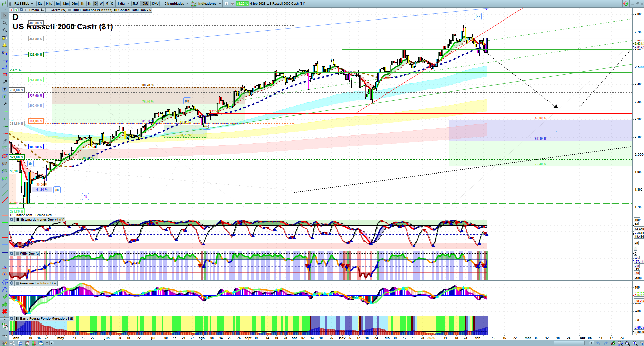Click the scrollbar right arrow
Image resolution: width=644 pixels, height=346 pixels.
(592, 343)
